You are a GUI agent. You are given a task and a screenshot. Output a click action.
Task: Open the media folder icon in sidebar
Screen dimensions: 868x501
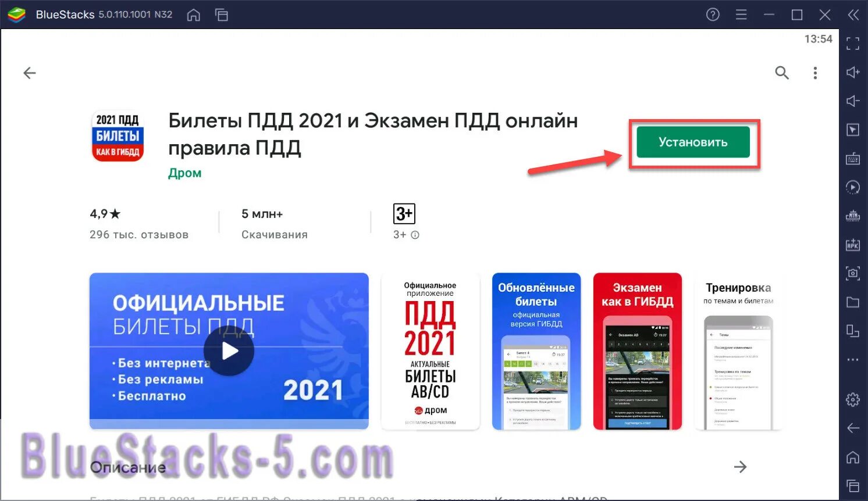coord(853,302)
